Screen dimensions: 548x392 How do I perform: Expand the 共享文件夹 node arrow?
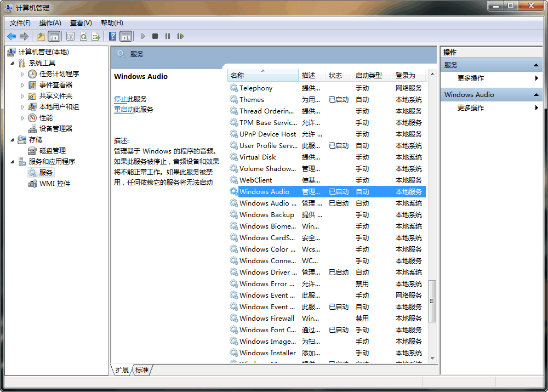22,96
